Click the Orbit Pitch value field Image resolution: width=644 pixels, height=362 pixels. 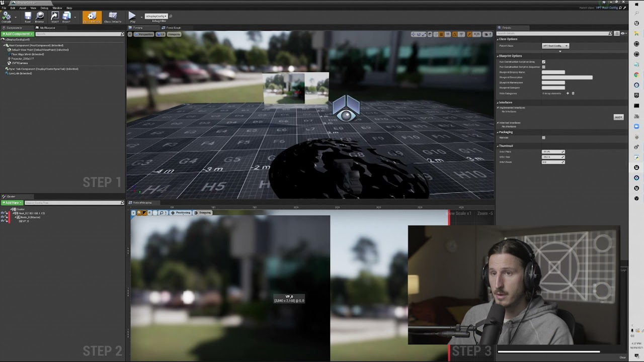(552, 152)
